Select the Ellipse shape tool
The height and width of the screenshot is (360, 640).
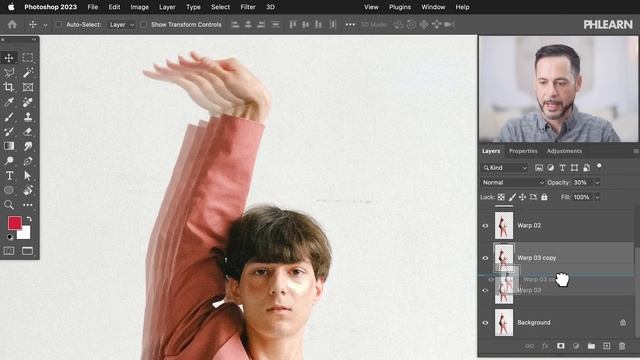[9, 190]
